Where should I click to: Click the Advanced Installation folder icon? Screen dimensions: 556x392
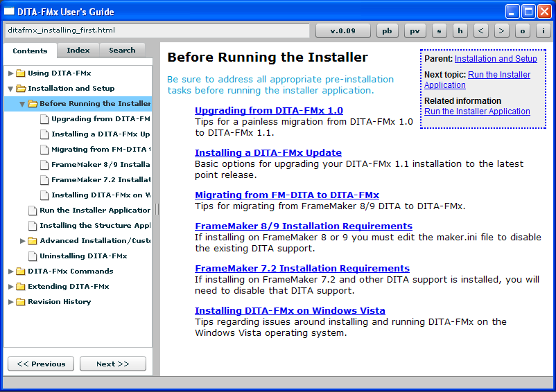point(33,241)
